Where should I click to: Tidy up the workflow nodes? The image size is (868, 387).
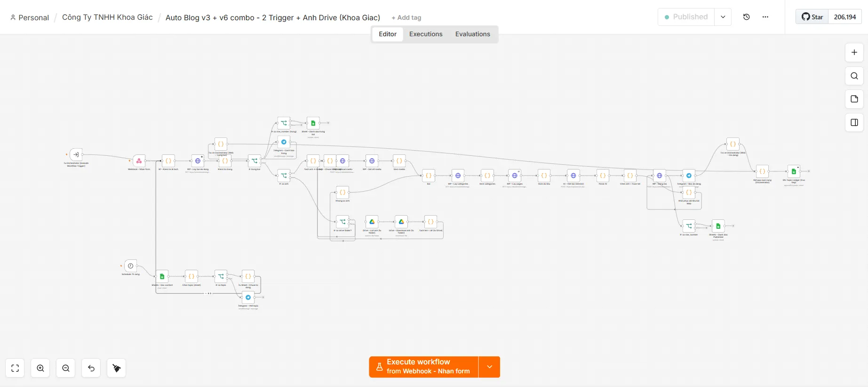coord(117,368)
